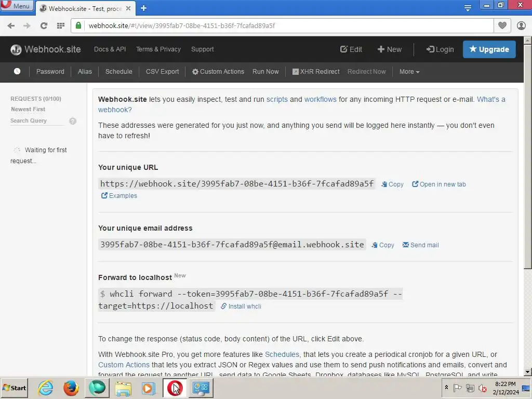
Task: Select the Webhook.site browser tab
Action: click(x=85, y=8)
